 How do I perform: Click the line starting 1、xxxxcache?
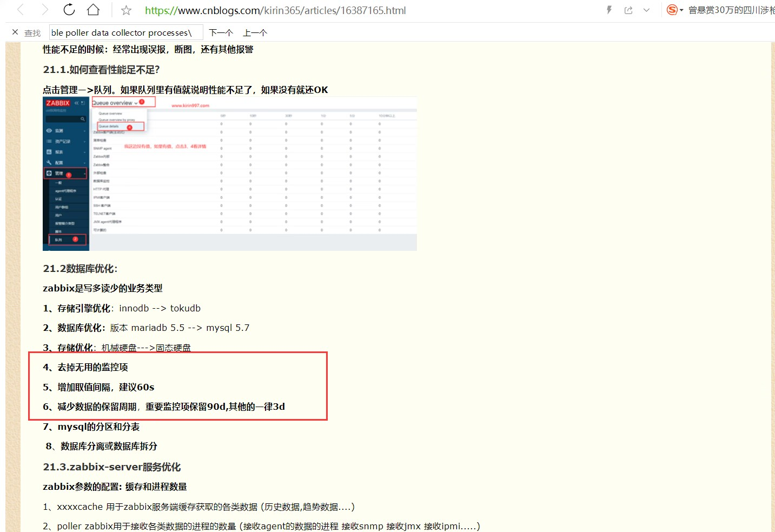coord(199,507)
